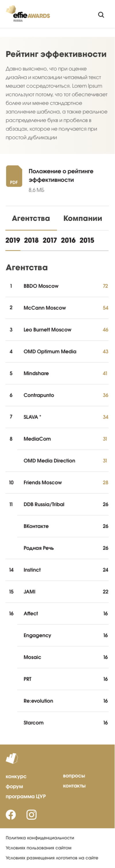Switch to the Компании tab
115x868 pixels.
83,218
